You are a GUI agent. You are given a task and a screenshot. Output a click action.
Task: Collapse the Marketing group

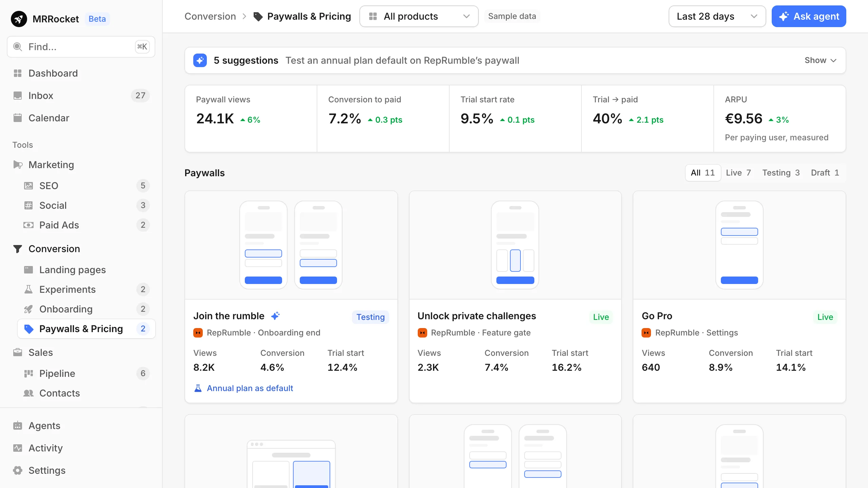[81, 165]
